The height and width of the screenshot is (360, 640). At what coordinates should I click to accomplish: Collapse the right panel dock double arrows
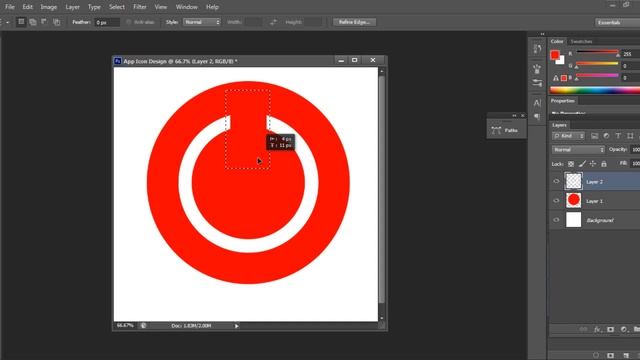click(x=542, y=34)
